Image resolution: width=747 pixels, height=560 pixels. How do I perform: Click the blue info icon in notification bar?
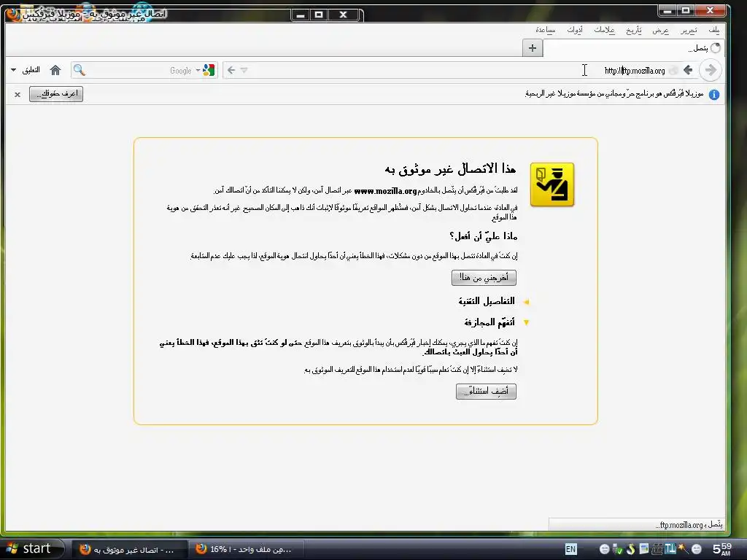click(713, 94)
